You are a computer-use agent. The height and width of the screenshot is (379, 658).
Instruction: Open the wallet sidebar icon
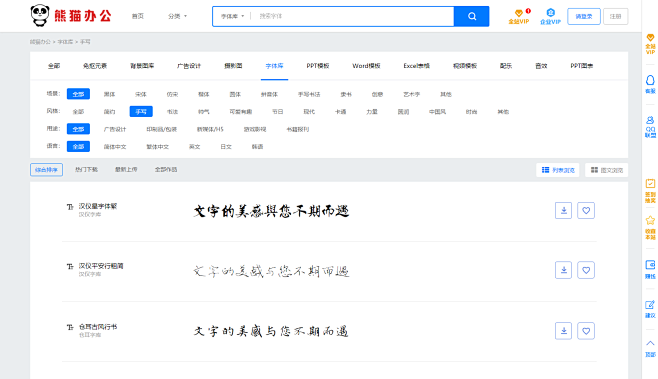[650, 269]
